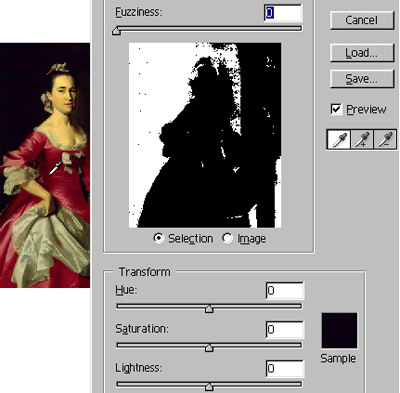Click the Sample color swatch
The height and width of the screenshot is (393, 400).
click(x=339, y=330)
